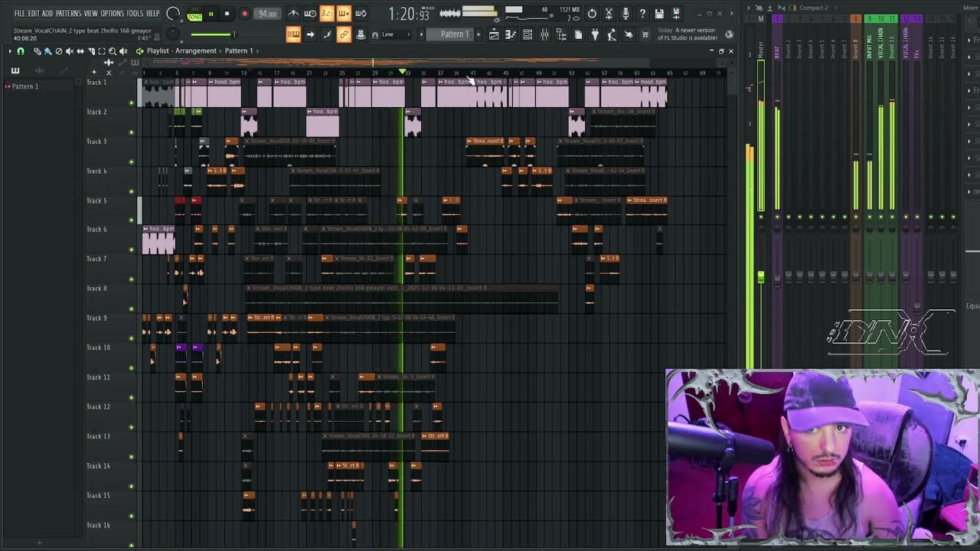This screenshot has width=980, height=551.
Task: Toggle blend recording overdub button
Action: (x=344, y=14)
